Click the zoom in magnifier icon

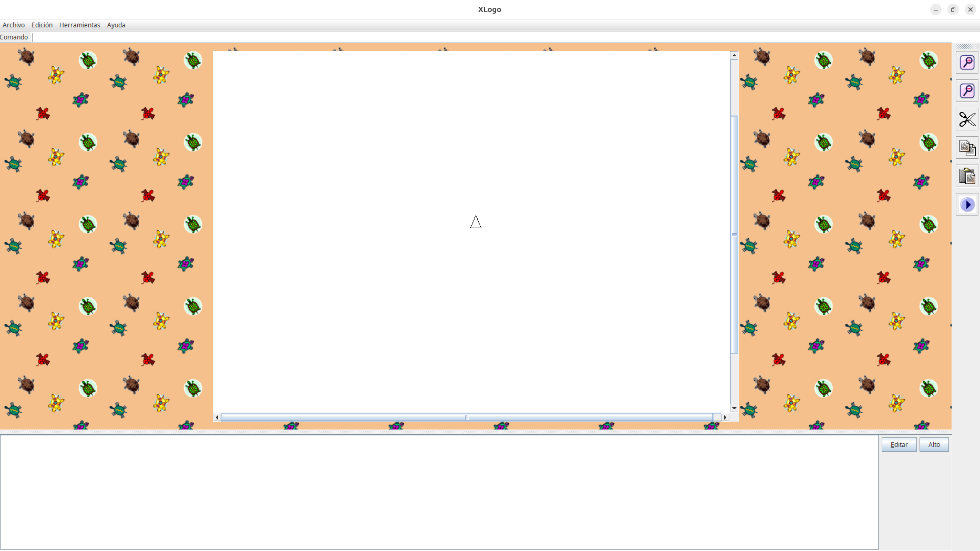967,63
